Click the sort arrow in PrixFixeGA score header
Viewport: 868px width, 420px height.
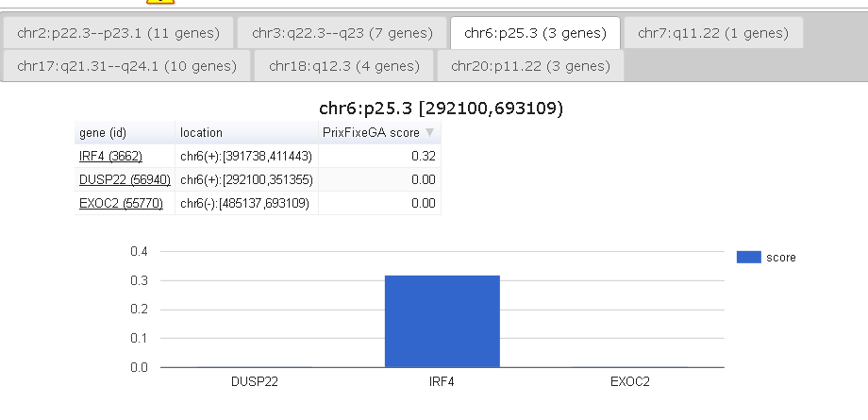tap(430, 133)
